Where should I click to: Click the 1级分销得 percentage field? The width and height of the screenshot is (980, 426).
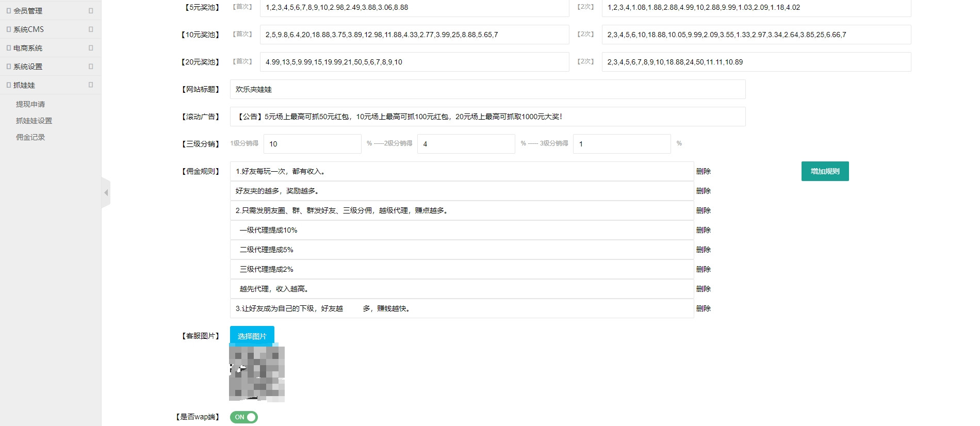click(x=312, y=144)
